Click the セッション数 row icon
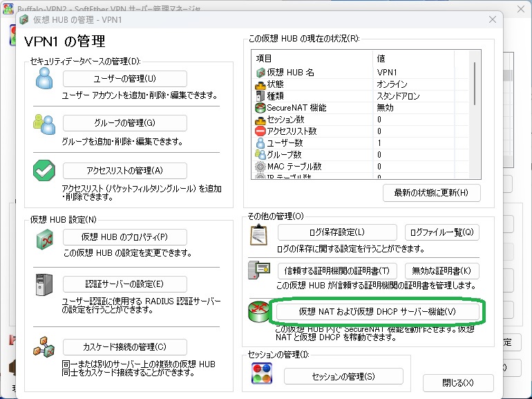The image size is (532, 399). (260, 120)
